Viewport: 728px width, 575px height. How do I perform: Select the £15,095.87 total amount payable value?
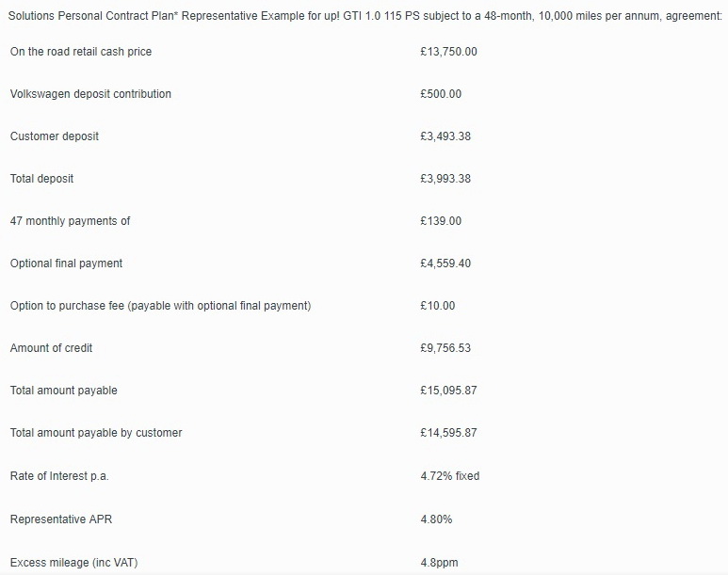(x=448, y=391)
